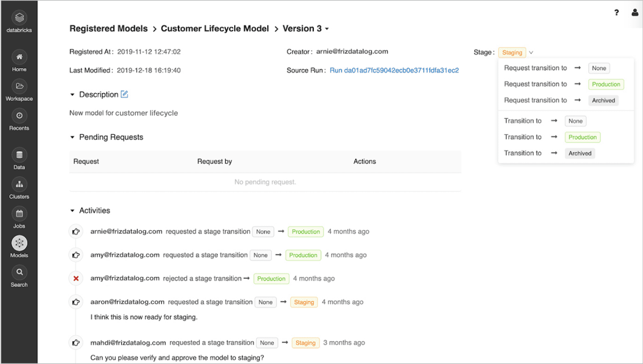The image size is (643, 364).
Task: Open the user account icon
Action: (x=635, y=13)
